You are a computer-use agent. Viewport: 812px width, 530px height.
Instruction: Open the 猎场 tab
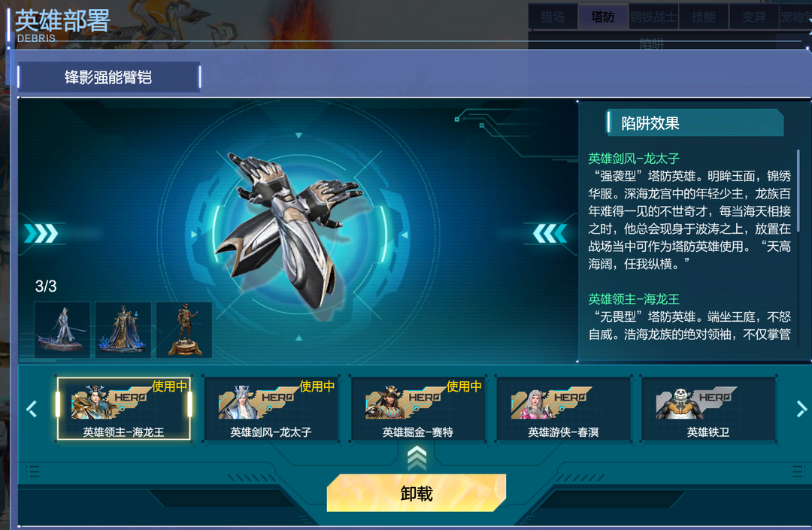(553, 17)
